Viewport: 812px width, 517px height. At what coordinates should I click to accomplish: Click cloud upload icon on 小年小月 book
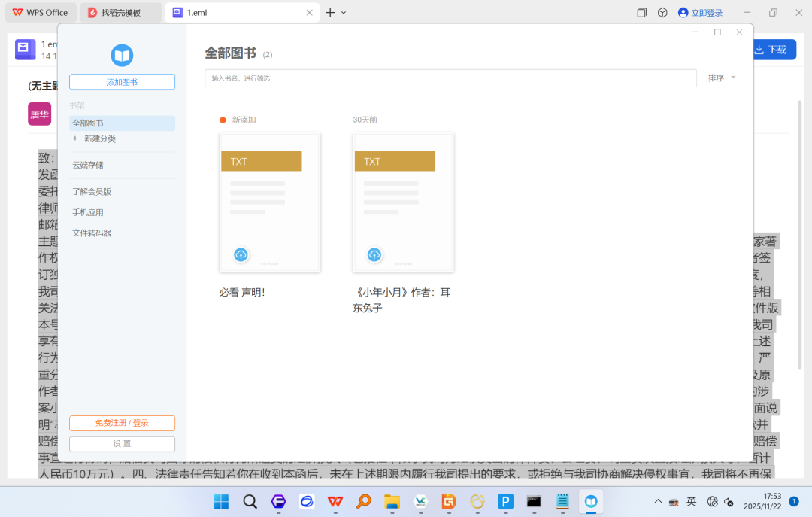coord(374,254)
